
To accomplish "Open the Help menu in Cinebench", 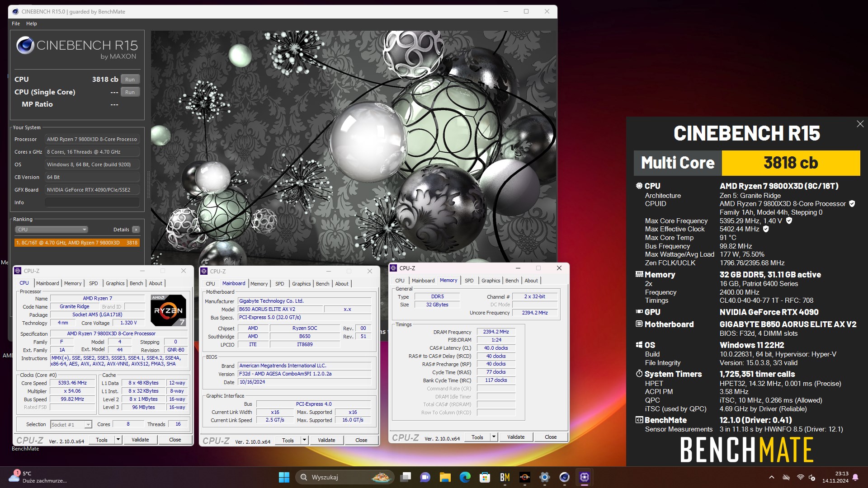I will click(31, 23).
